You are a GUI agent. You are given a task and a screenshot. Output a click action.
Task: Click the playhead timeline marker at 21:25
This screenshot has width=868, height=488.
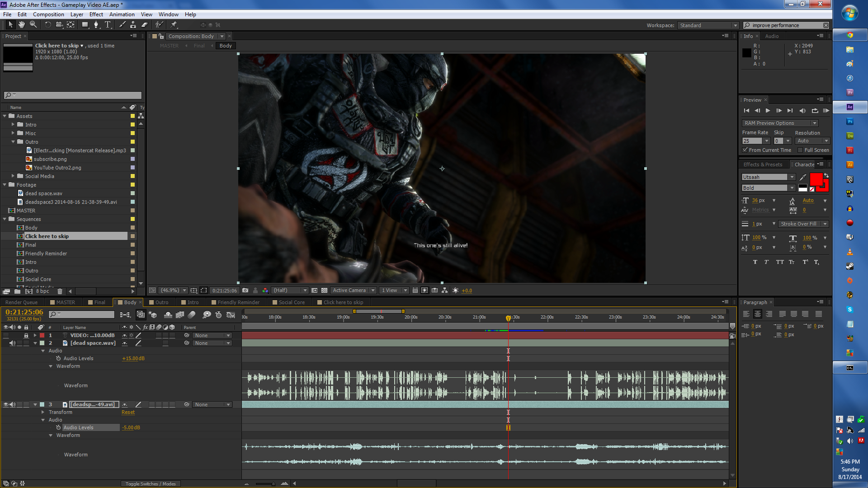[x=508, y=318]
